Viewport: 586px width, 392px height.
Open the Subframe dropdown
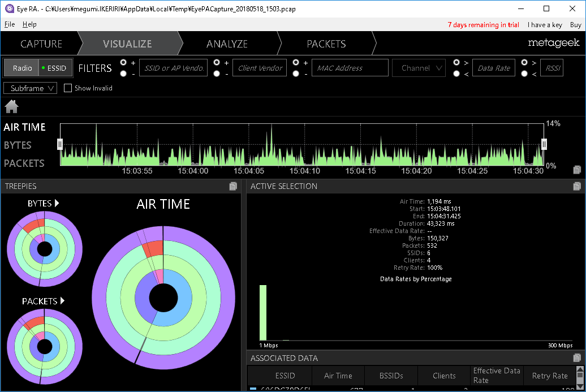click(31, 88)
